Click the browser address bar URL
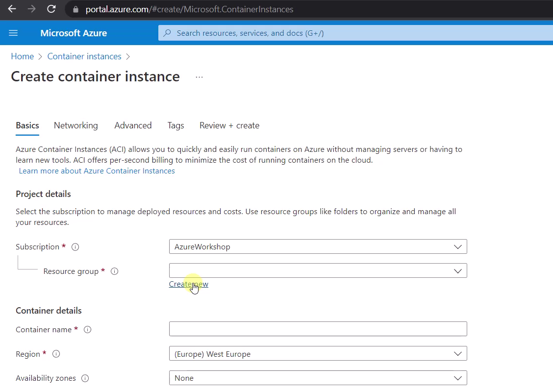The height and width of the screenshot is (392, 553). coord(189,9)
